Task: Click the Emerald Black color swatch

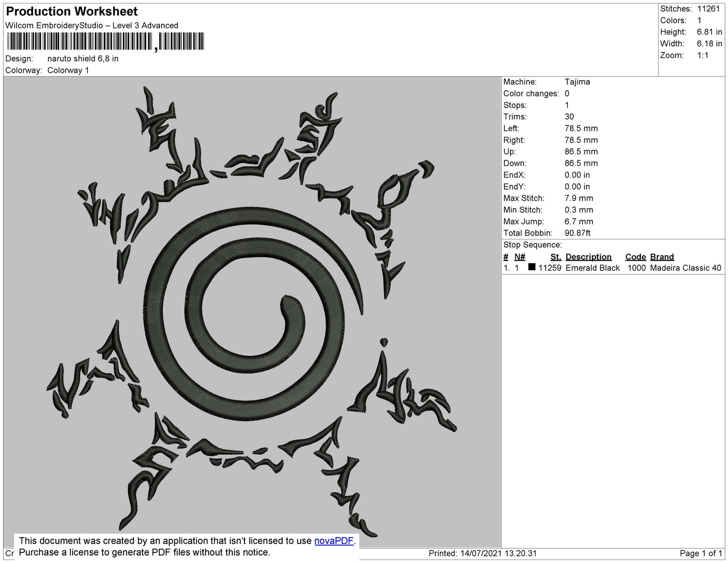Action: pyautogui.click(x=532, y=267)
